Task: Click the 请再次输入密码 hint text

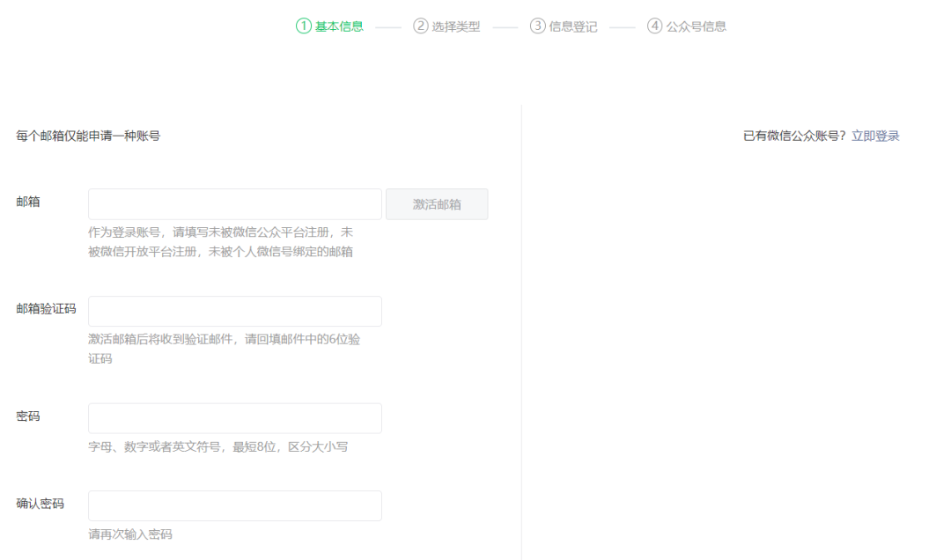Action: tap(130, 534)
